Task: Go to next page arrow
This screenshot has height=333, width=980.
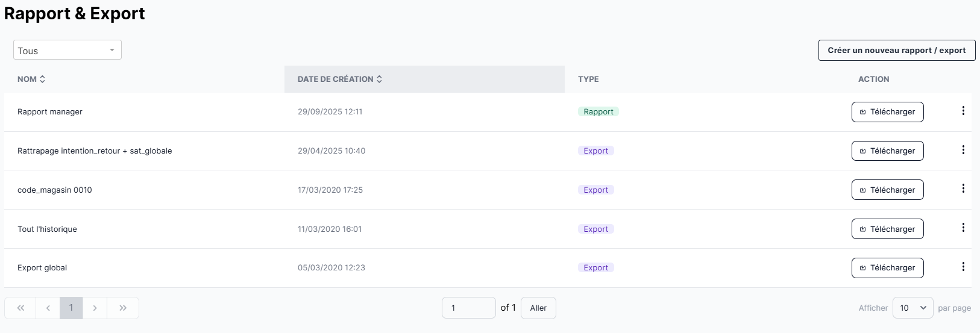Action: tap(95, 308)
